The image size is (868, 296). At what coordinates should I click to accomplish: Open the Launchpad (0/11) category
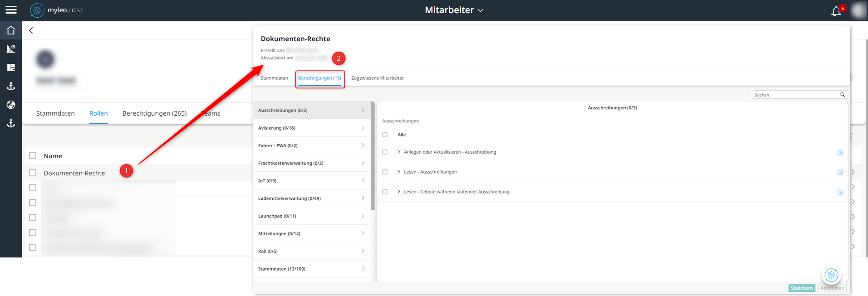click(312, 216)
